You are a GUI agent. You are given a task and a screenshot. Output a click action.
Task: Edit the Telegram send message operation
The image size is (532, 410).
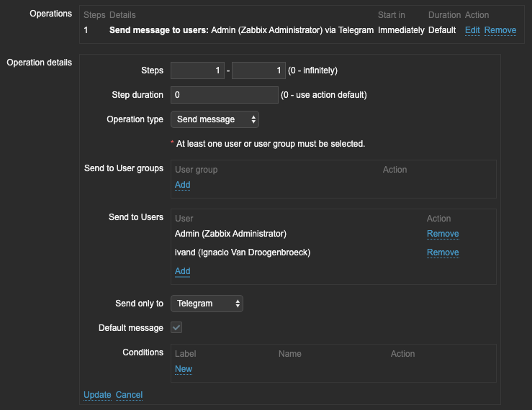472,30
